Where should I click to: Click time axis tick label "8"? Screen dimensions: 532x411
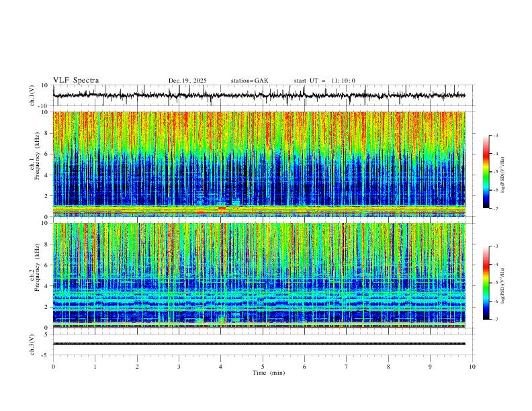click(388, 367)
